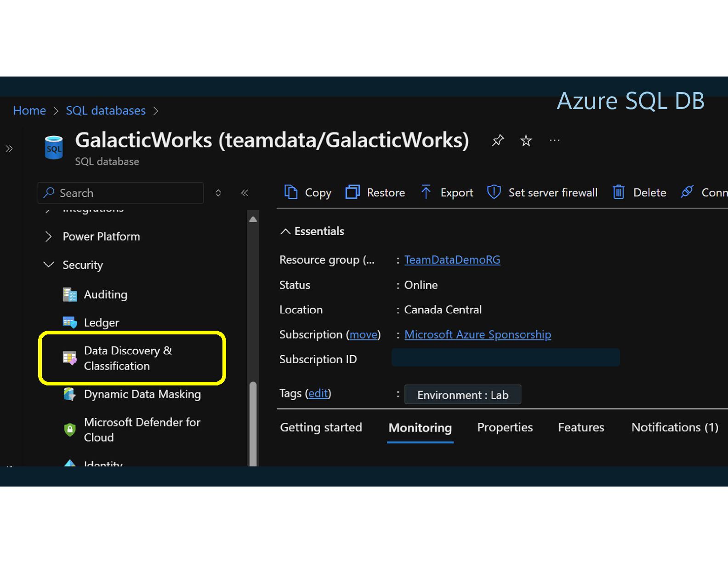Click the Environment : Lab tag

pos(463,395)
